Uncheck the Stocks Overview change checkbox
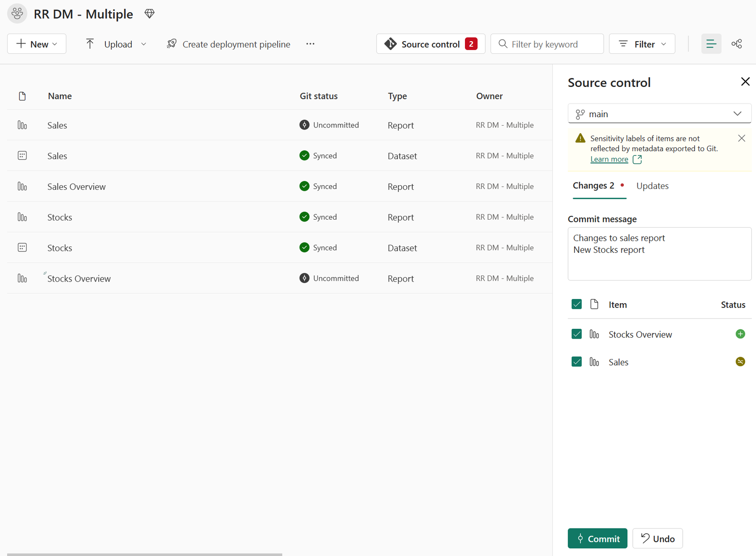The height and width of the screenshot is (556, 756). [576, 334]
